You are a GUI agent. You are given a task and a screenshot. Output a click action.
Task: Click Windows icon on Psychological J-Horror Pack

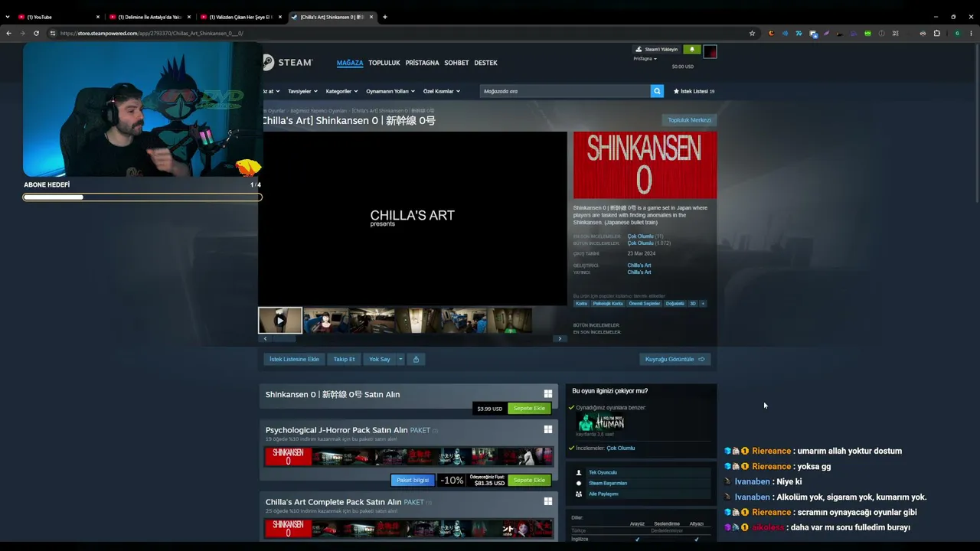click(x=547, y=429)
